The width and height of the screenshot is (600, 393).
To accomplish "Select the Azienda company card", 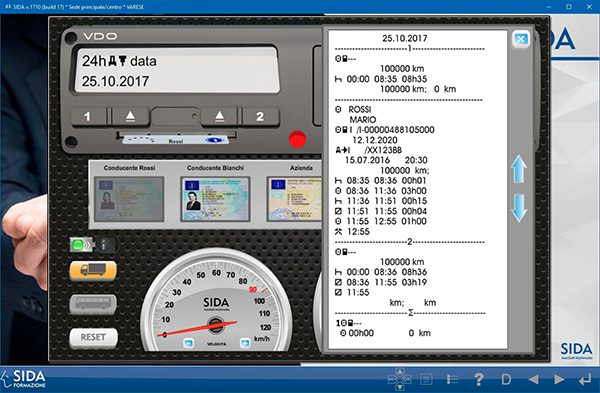I will [x=294, y=199].
